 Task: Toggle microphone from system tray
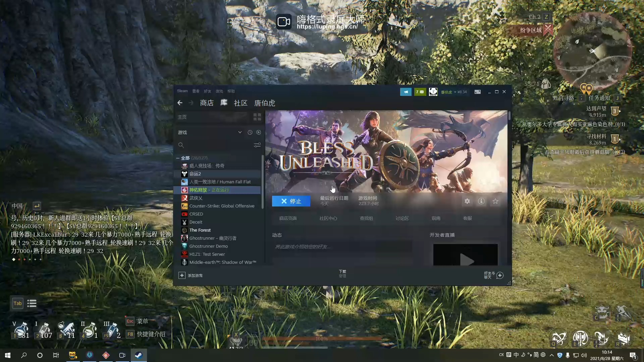click(568, 355)
